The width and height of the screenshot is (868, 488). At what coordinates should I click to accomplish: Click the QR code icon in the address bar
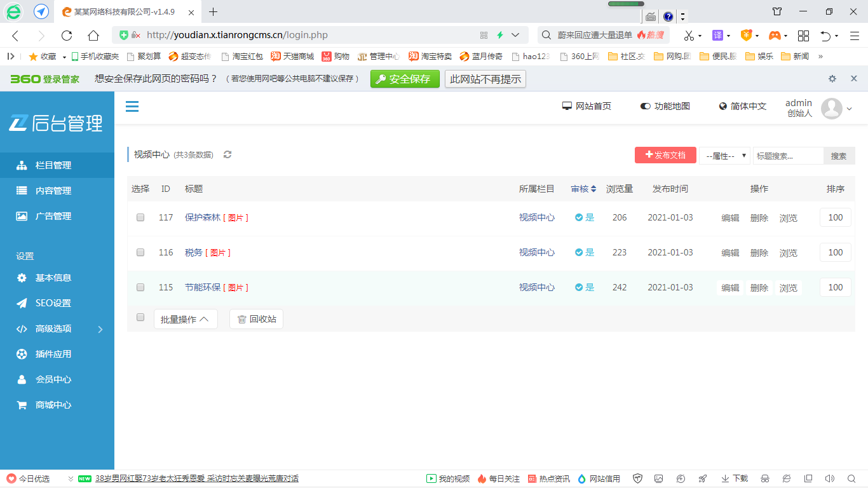(484, 35)
